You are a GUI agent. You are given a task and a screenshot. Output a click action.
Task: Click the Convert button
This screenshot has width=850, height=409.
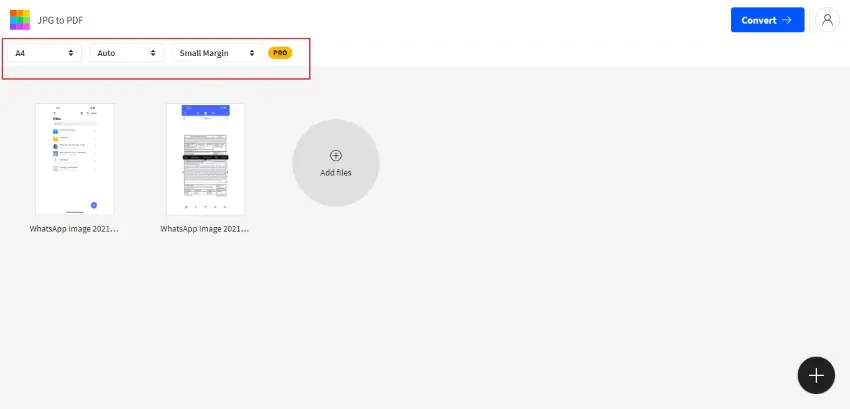click(767, 20)
